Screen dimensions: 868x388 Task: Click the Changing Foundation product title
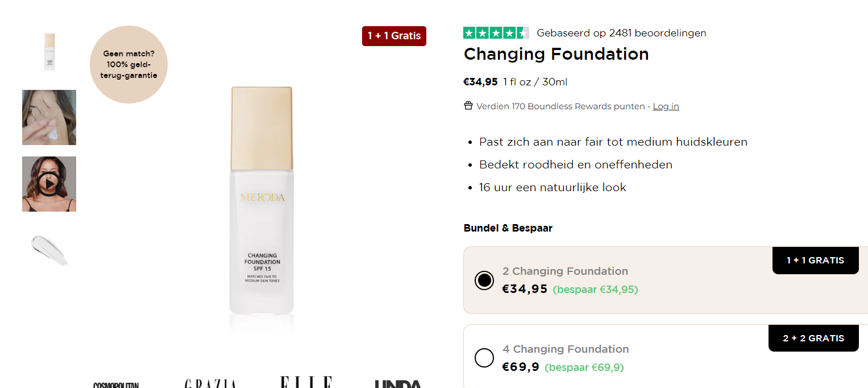click(556, 55)
